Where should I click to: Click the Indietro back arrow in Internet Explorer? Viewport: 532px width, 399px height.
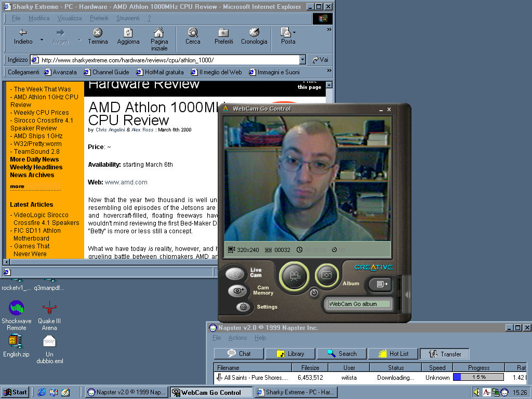click(23, 33)
